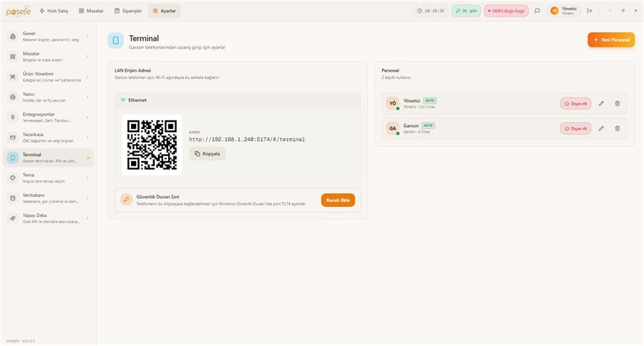Copy address with Kopyala button
Image resolution: width=644 pixels, height=346 pixels.
[208, 153]
